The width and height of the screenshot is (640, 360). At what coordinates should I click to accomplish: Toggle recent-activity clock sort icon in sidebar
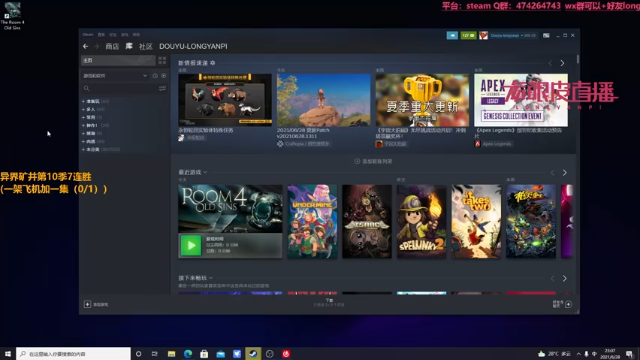point(155,76)
